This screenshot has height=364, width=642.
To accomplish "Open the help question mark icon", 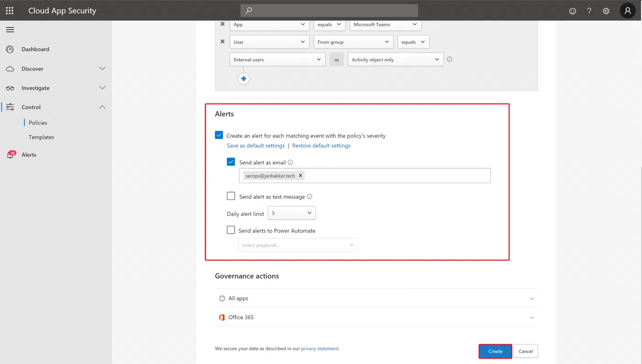I will (x=589, y=11).
